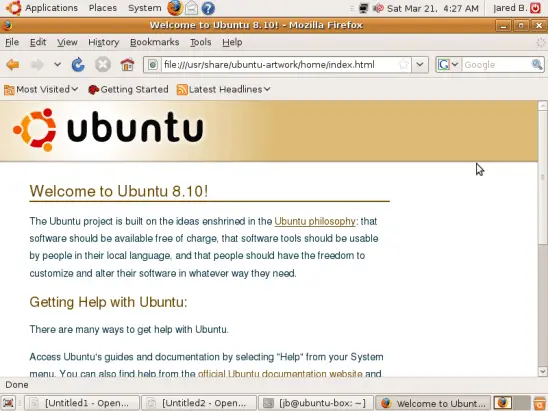
Task: Bookmark this page with the star icon
Action: pyautogui.click(x=404, y=65)
